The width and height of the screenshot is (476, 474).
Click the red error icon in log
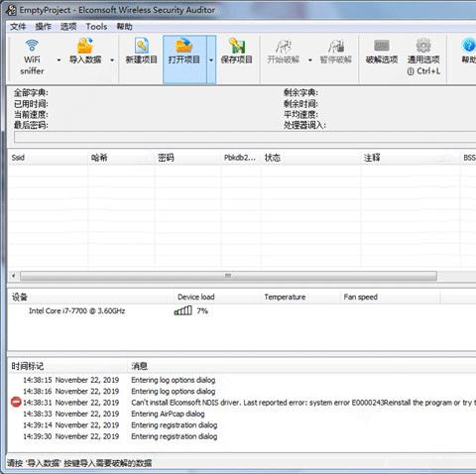(x=16, y=403)
